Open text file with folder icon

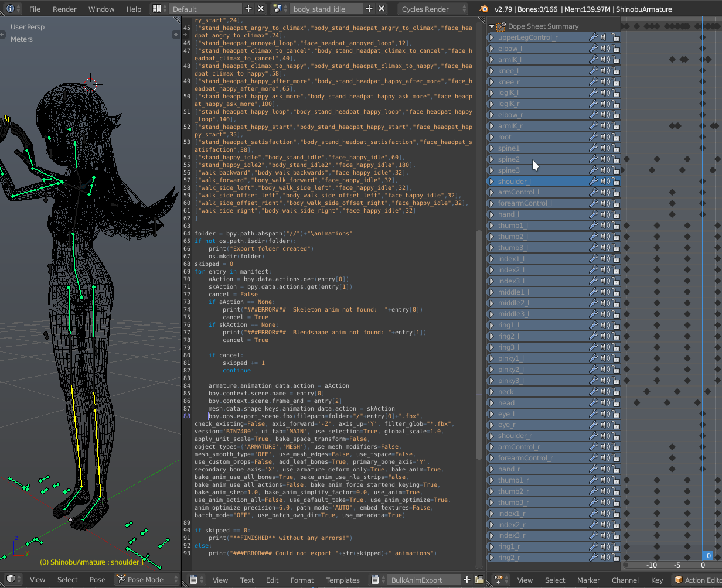point(479,580)
